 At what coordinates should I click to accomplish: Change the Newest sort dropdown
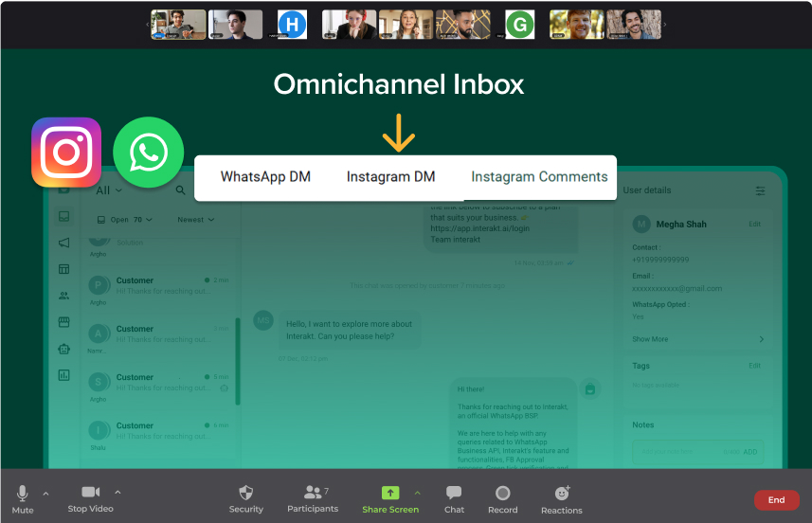196,220
